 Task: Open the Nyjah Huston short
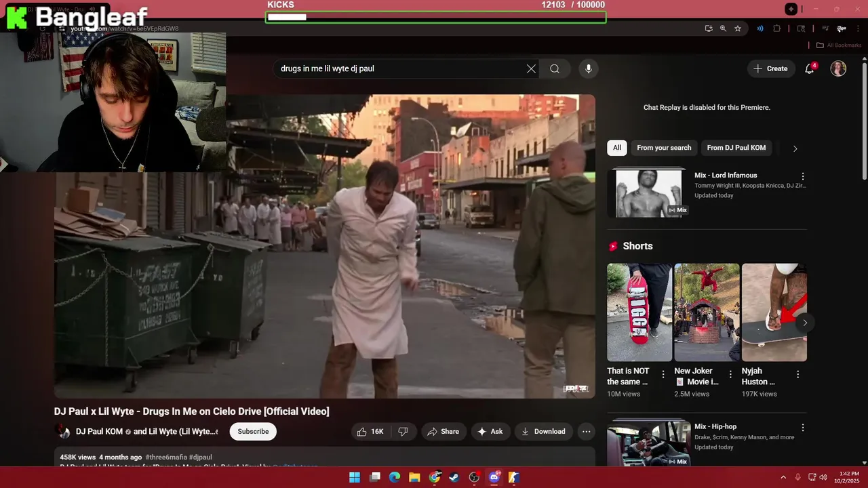(774, 312)
